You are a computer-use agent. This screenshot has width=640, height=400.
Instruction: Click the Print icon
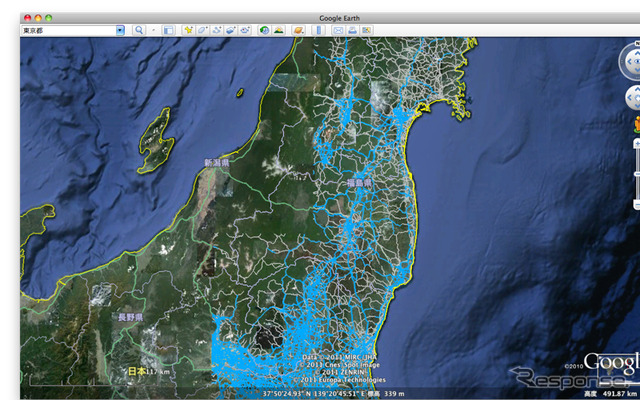[352, 30]
